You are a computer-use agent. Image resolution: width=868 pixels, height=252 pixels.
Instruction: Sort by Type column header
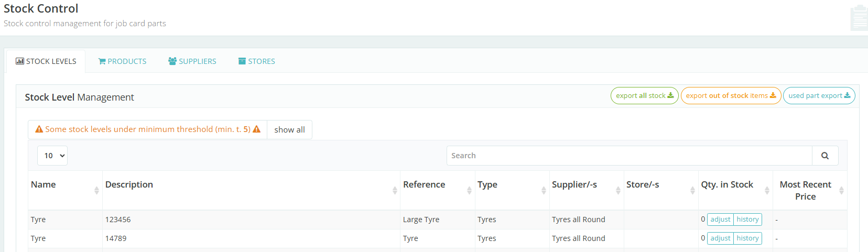[x=487, y=184]
